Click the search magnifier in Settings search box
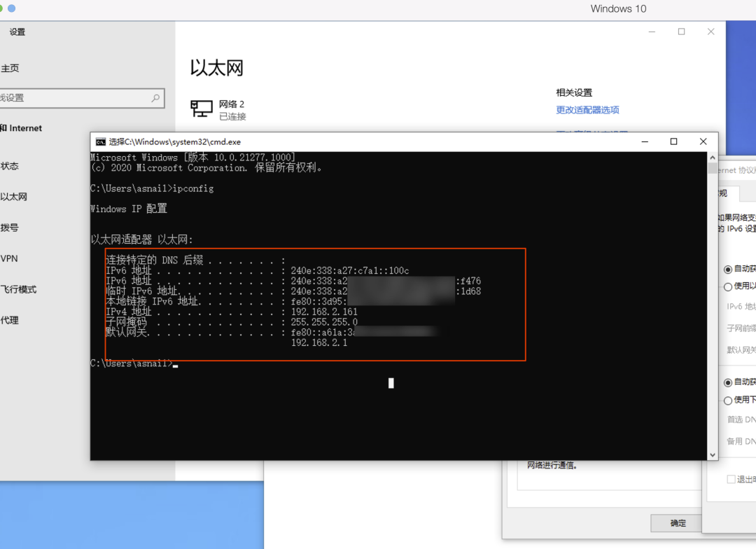Viewport: 756px width, 549px height. pos(155,98)
